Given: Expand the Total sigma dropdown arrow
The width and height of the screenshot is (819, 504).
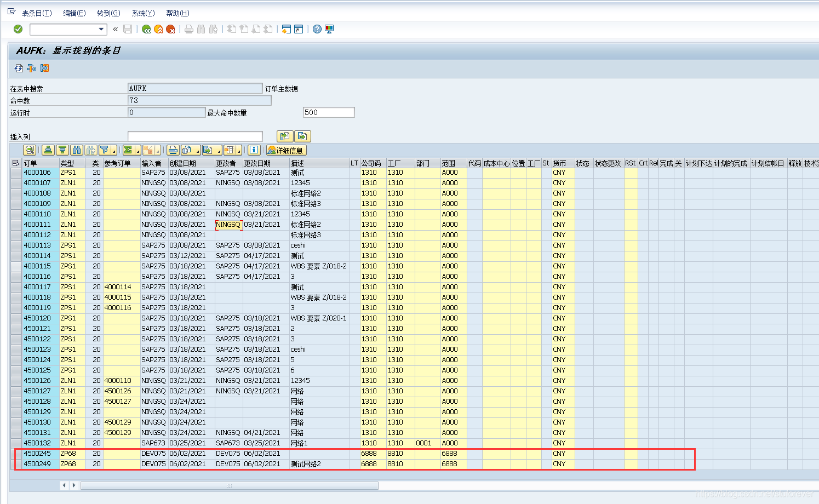Looking at the screenshot, I should [138, 151].
